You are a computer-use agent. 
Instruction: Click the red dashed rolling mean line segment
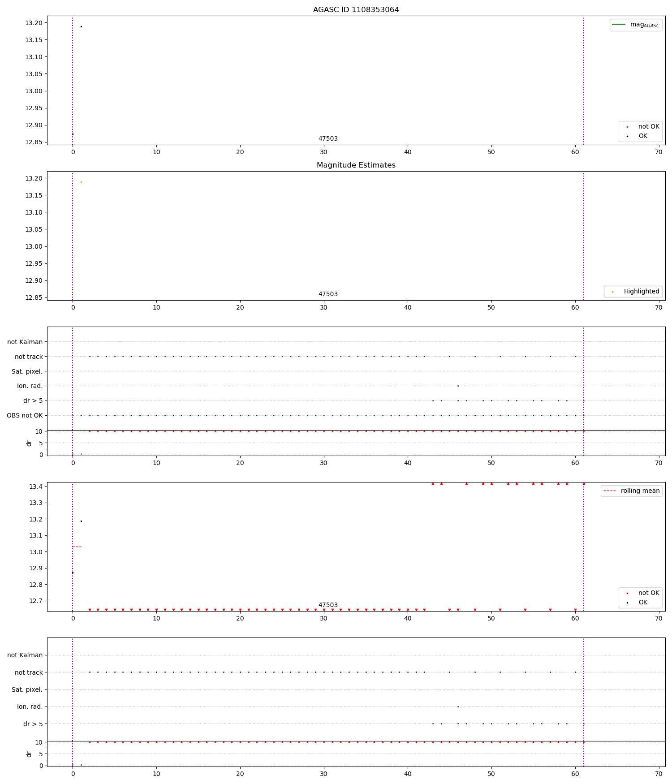(77, 547)
